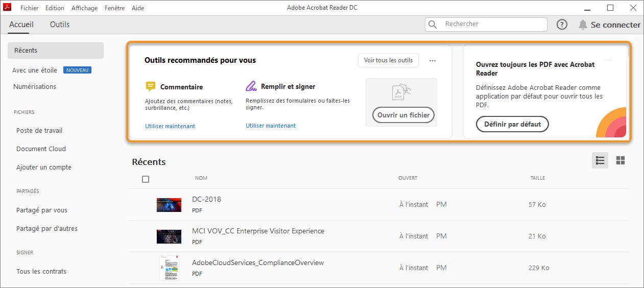The image size is (644, 288).
Task: Click the 21 Ko size value
Action: 537,236
